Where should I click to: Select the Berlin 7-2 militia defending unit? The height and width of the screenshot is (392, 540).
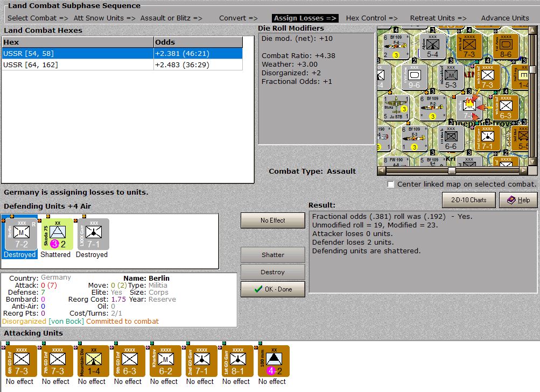click(x=22, y=234)
